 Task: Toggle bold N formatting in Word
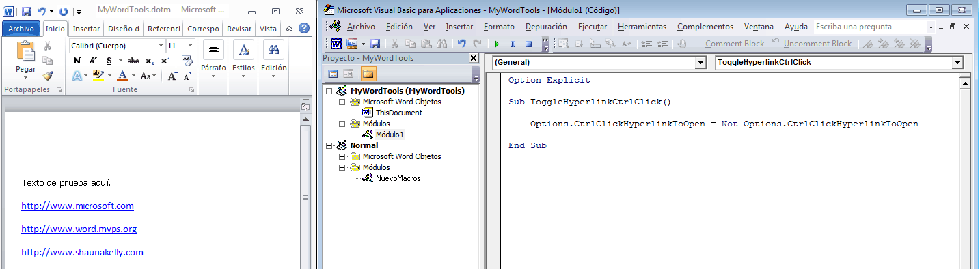77,61
